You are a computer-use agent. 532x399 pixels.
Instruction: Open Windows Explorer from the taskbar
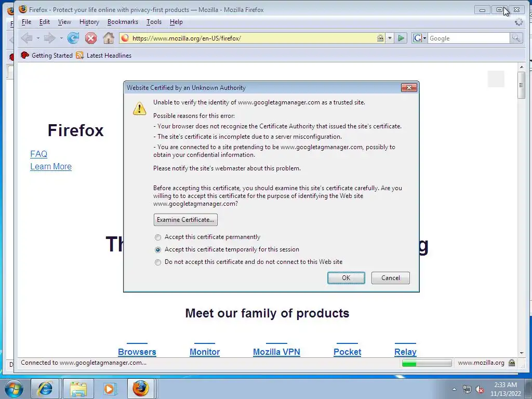point(78,389)
